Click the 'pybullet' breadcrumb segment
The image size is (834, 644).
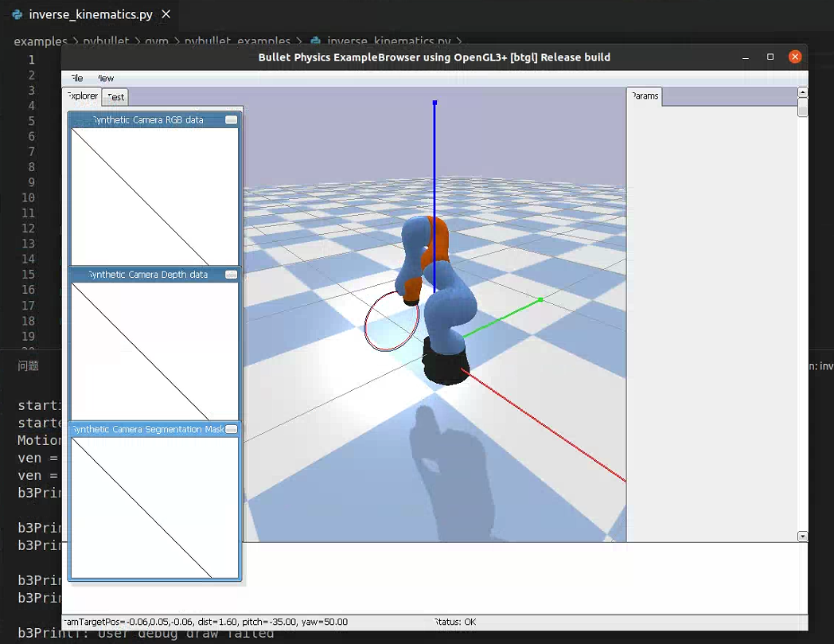[x=105, y=41]
